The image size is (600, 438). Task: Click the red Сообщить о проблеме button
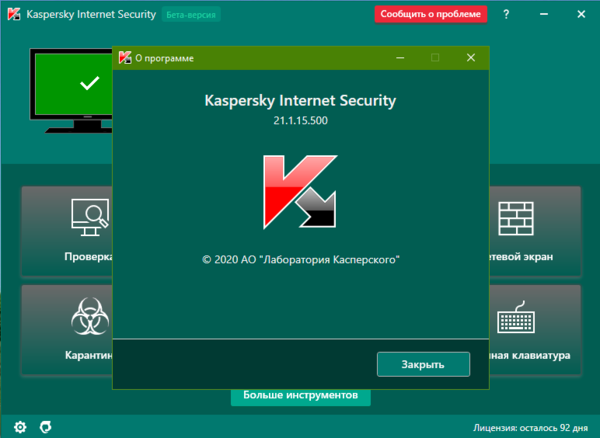430,14
